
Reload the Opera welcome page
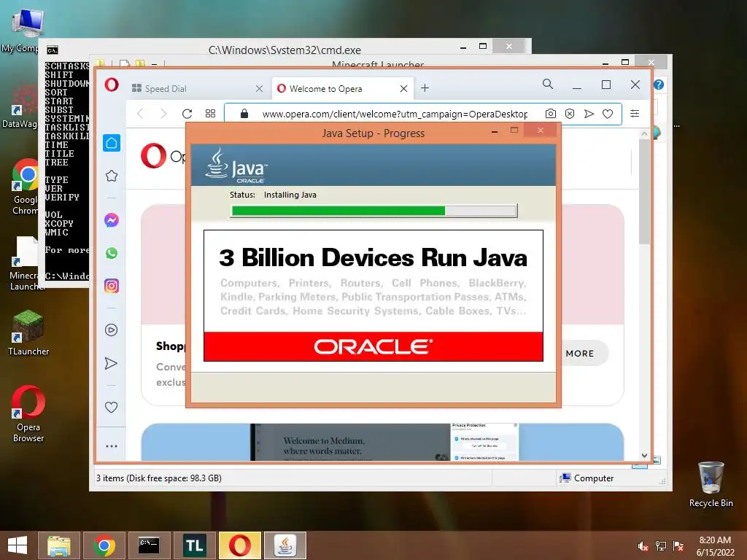187,113
